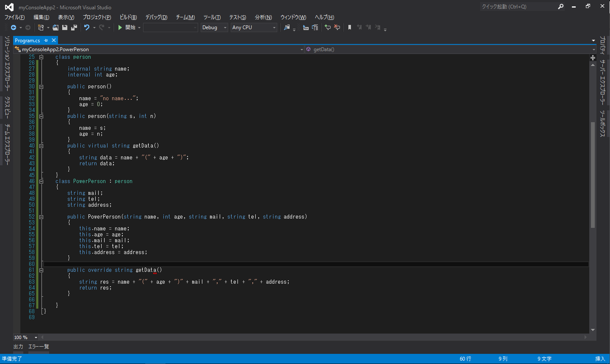
Task: Click the Save All toolbar icon
Action: tap(74, 27)
